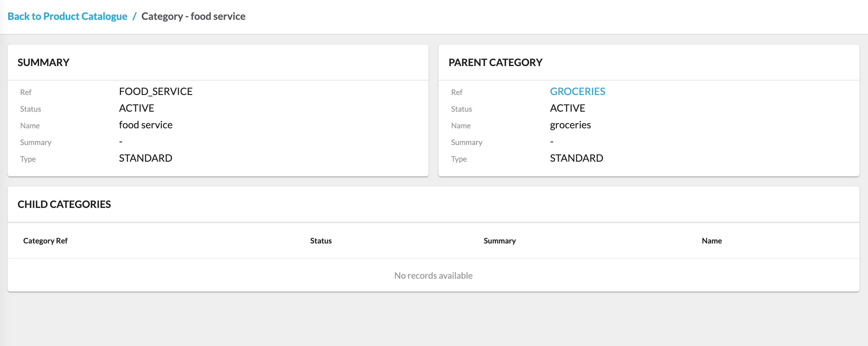Viewport: 868px width, 346px height.
Task: Click the STANDARD type in Parent Category card
Action: pyautogui.click(x=576, y=158)
